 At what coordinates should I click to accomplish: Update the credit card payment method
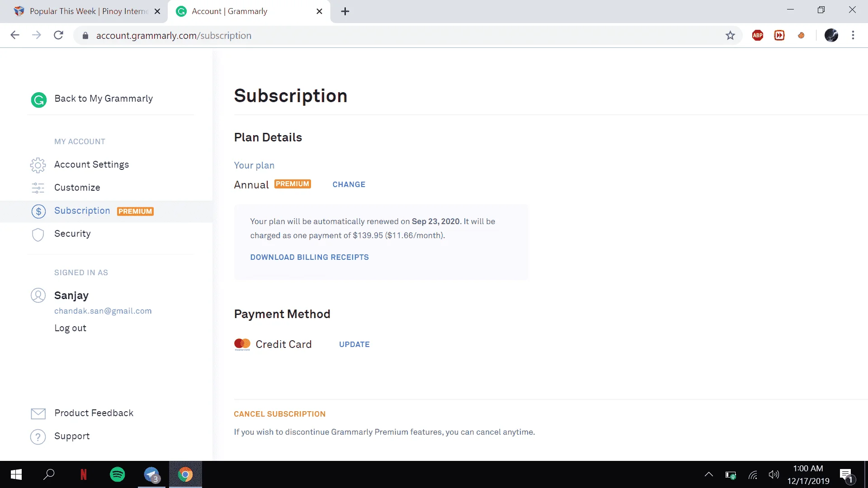[x=354, y=344]
